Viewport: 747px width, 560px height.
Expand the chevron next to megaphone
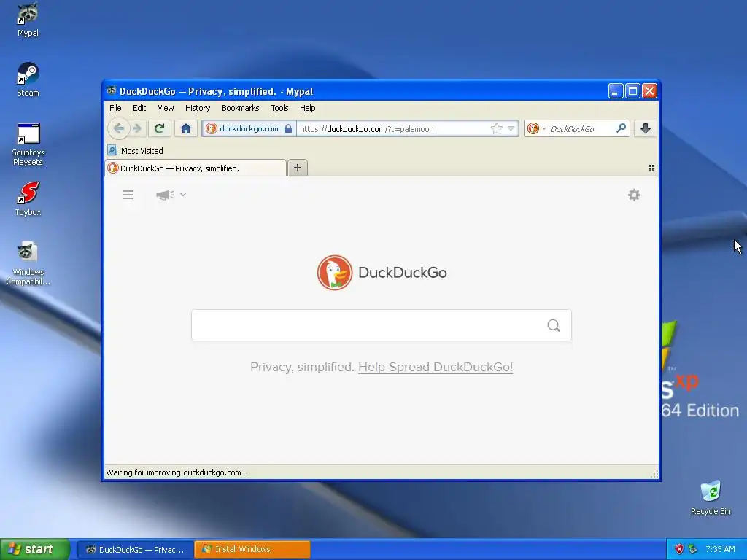(x=183, y=194)
